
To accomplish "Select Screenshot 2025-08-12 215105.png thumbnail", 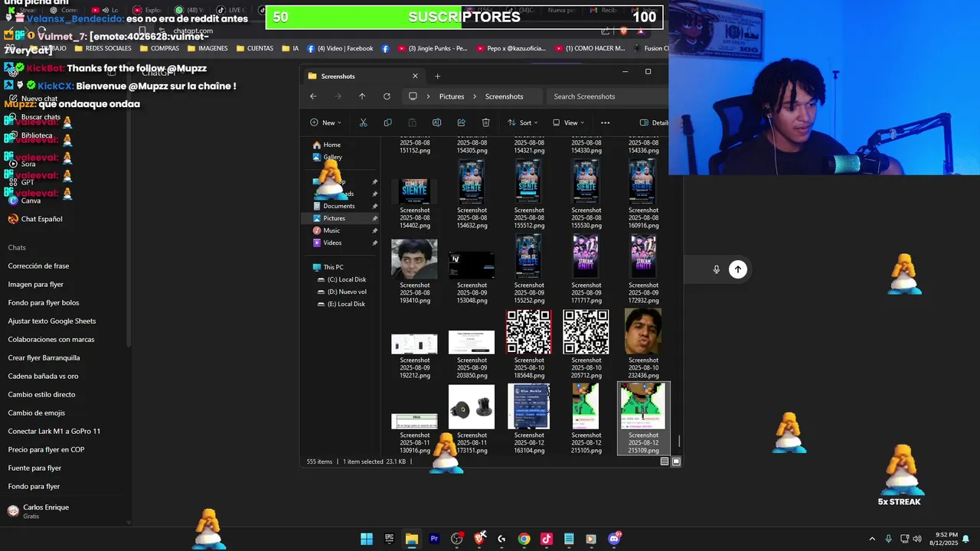I will [586, 407].
